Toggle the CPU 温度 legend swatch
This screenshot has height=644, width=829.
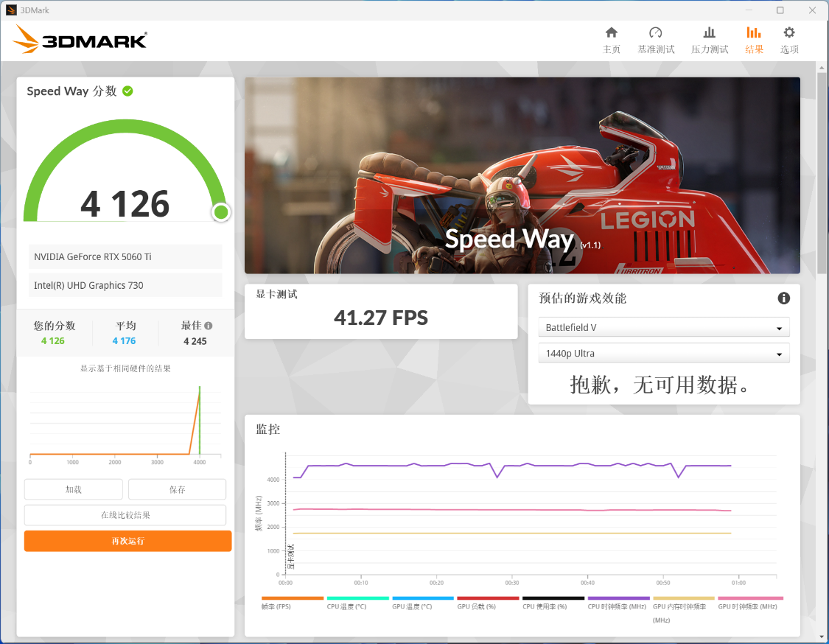(x=358, y=598)
